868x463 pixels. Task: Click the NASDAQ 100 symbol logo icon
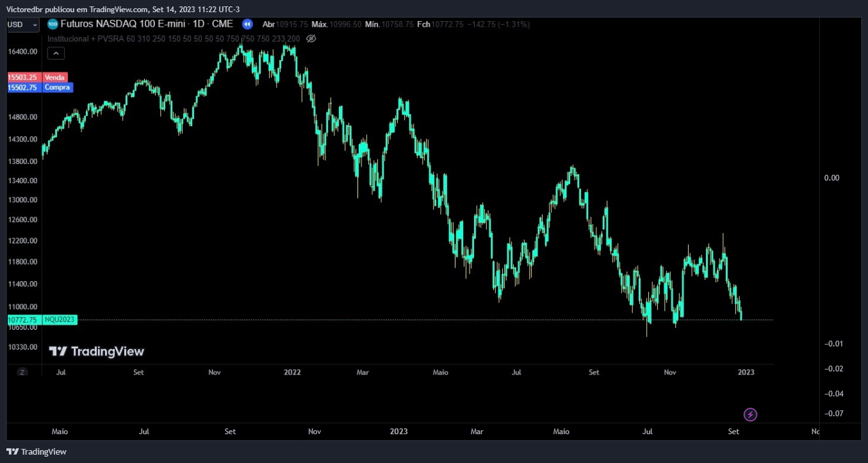(53, 24)
